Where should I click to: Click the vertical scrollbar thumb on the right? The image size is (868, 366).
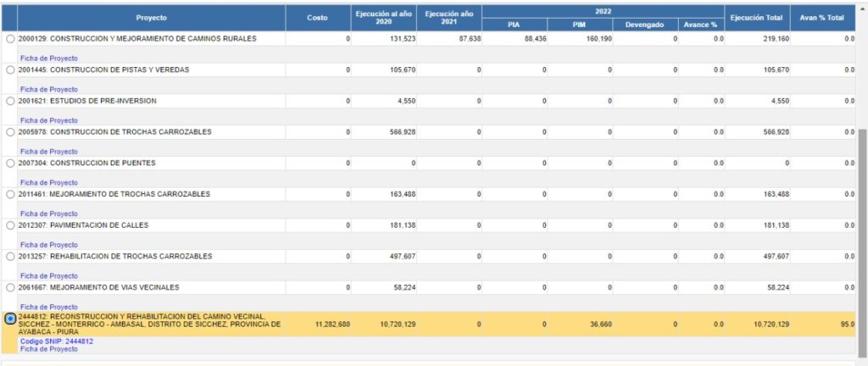pyautogui.click(x=862, y=237)
